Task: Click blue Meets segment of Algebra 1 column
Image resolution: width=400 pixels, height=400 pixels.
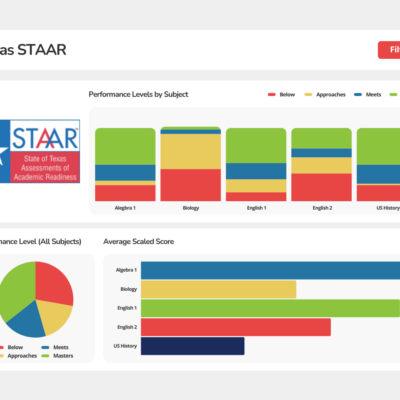Action: tap(125, 173)
